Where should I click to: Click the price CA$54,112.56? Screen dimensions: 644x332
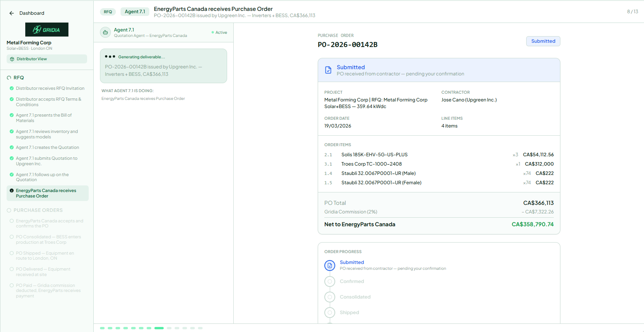[x=538, y=155]
